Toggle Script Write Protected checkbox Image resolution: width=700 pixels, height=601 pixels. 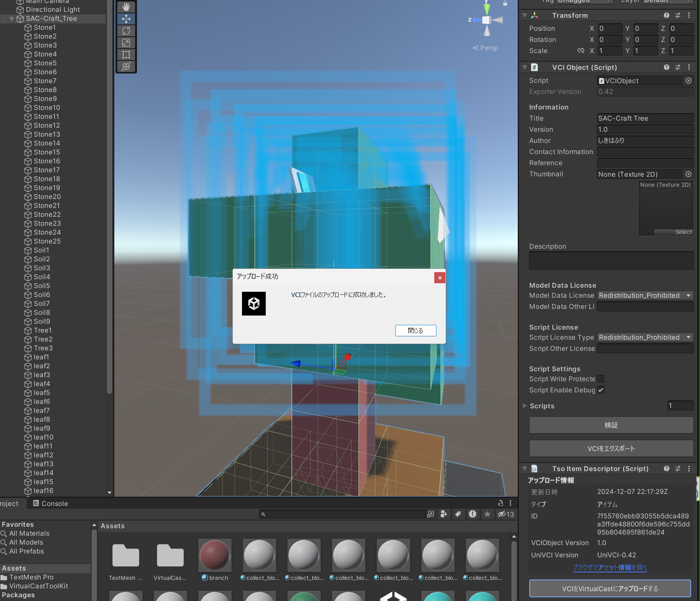coord(601,379)
